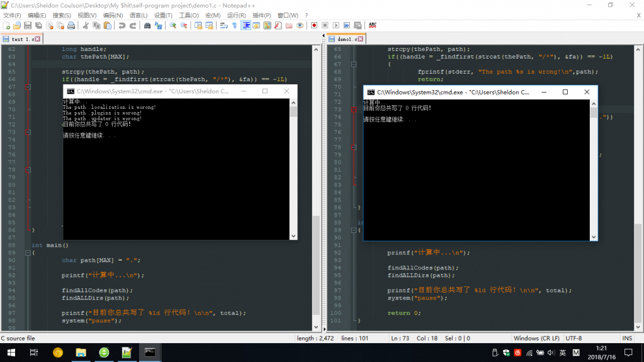Collapse fold marker at line 67, right pane
The height and width of the screenshot is (362, 644).
click(354, 64)
